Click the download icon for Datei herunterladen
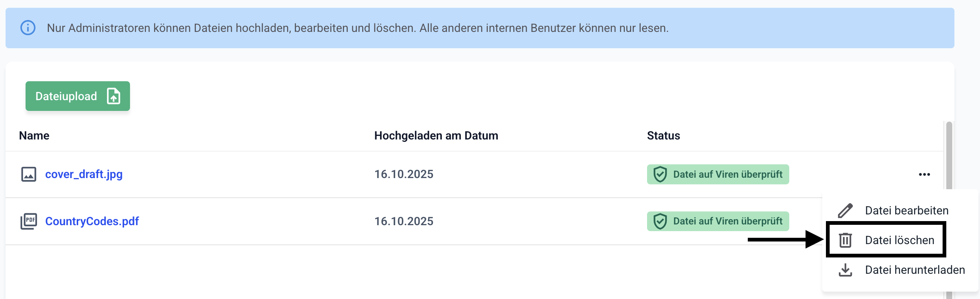 click(x=845, y=270)
